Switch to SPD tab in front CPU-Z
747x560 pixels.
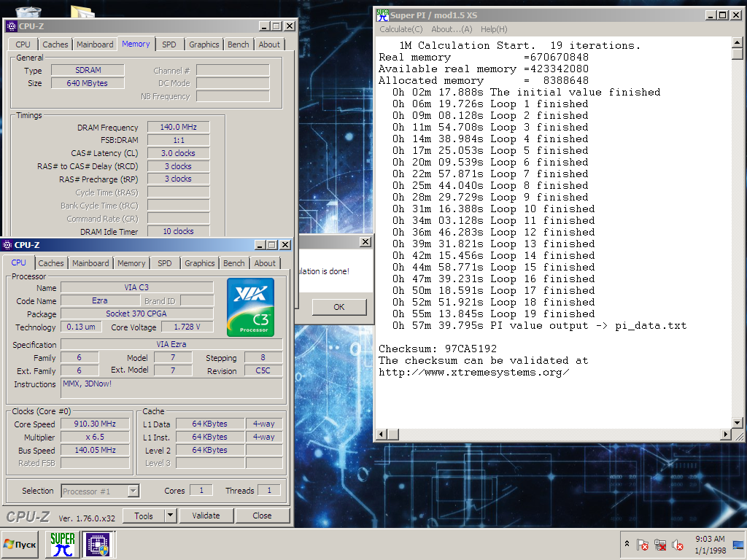pos(165,263)
